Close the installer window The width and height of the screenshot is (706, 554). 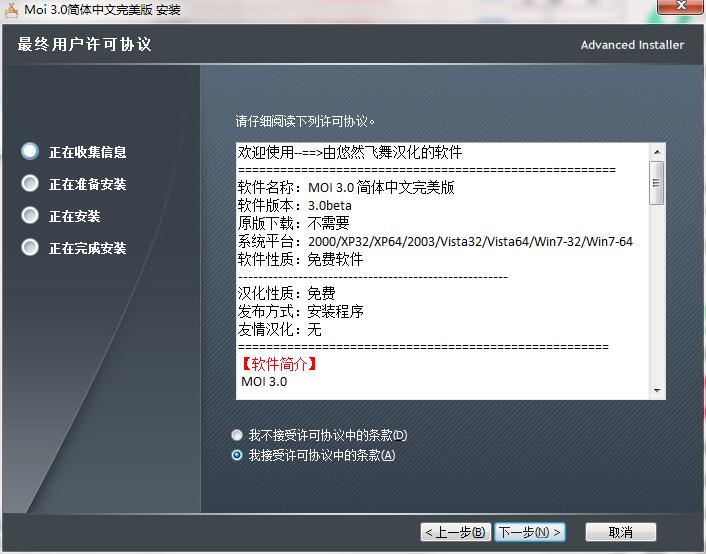tap(681, 6)
